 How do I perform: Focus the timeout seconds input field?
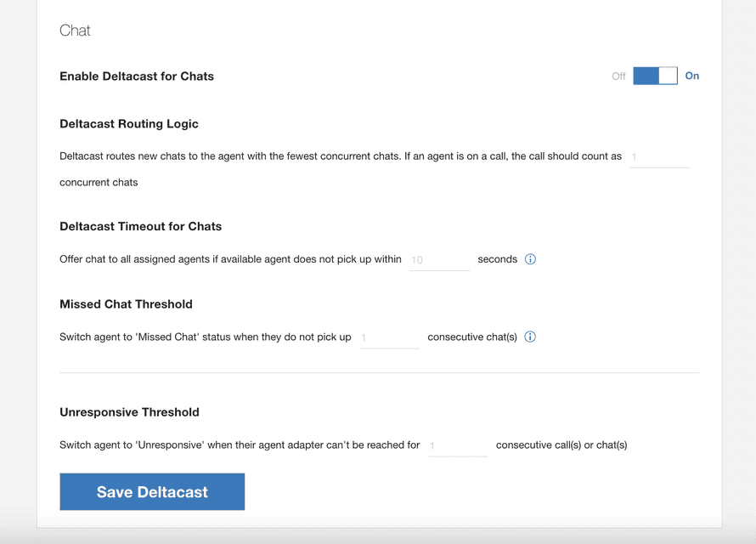439,260
